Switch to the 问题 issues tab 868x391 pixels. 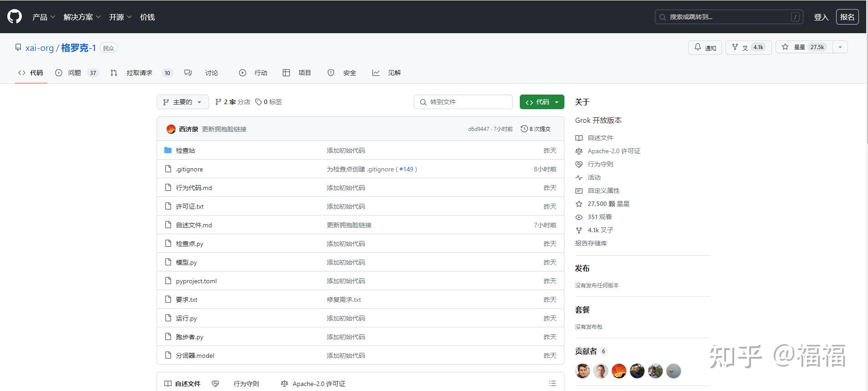(x=76, y=73)
